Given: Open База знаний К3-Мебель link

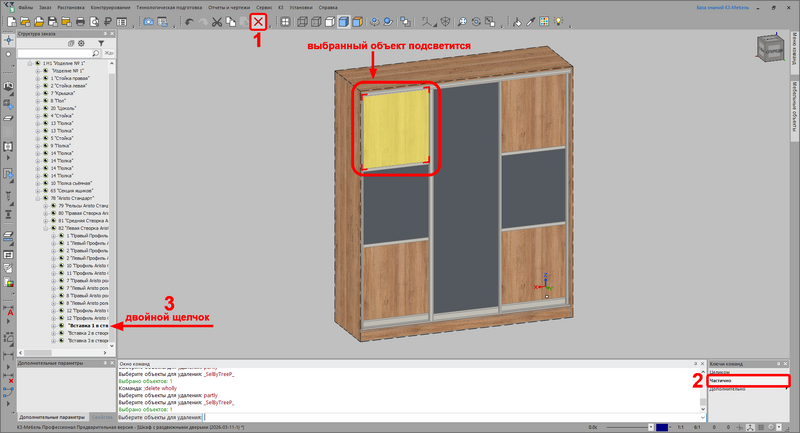Looking at the screenshot, I should (x=723, y=8).
